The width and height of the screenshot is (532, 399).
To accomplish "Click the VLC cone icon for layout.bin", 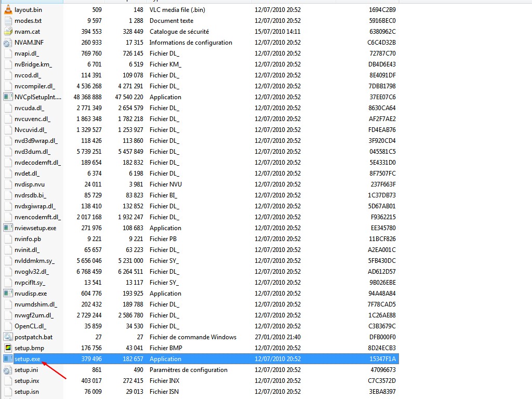I will click(8, 10).
